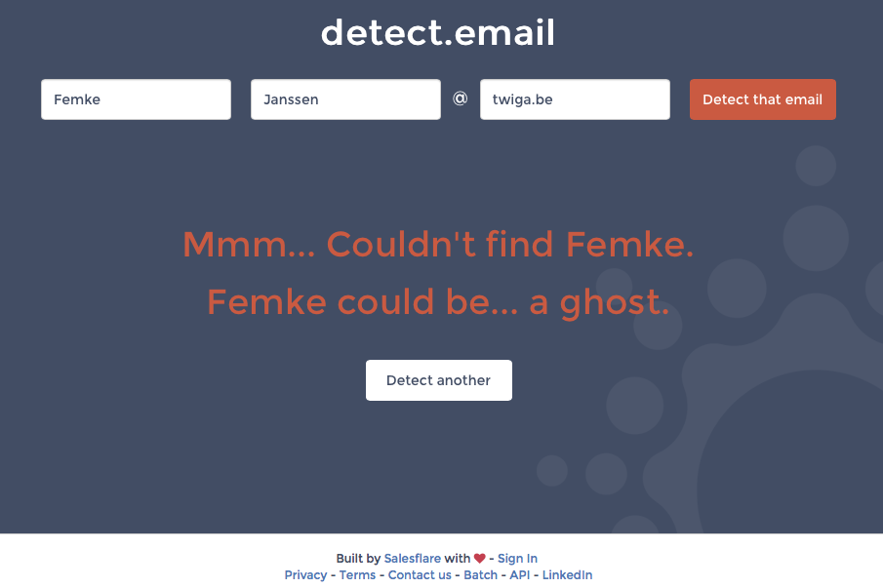Image resolution: width=883 pixels, height=588 pixels.
Task: Go to the Terms link
Action: [357, 575]
